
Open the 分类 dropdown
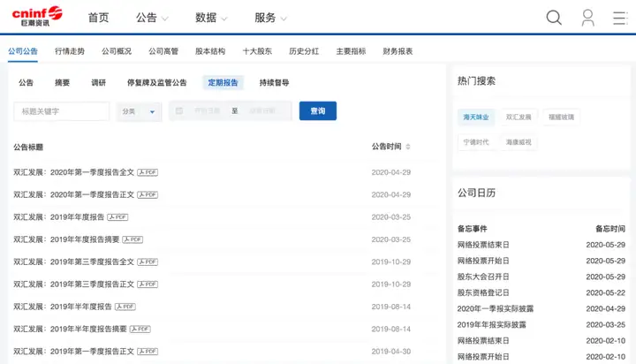tap(139, 111)
